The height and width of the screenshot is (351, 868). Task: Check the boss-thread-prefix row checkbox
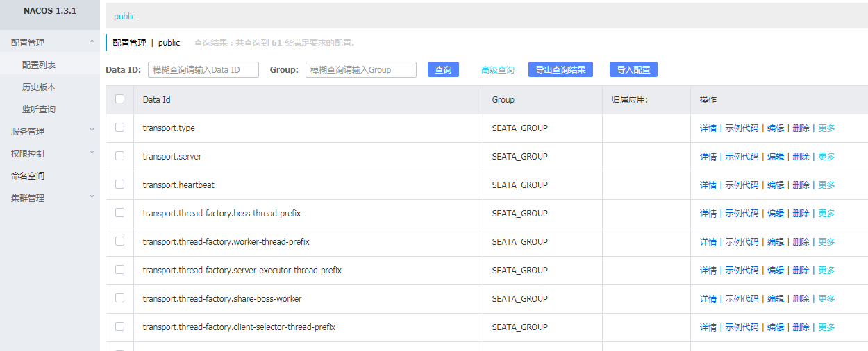[119, 213]
